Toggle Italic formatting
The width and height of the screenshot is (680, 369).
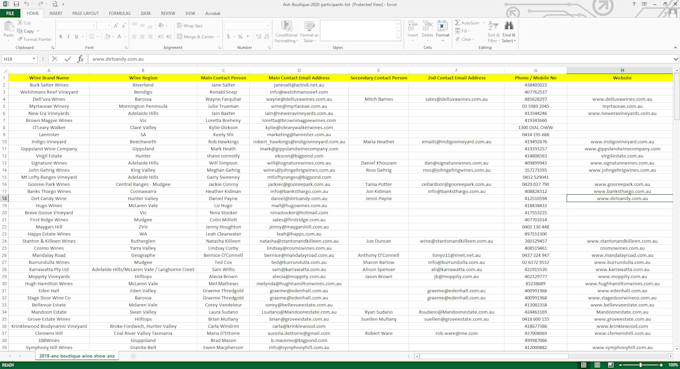point(69,37)
